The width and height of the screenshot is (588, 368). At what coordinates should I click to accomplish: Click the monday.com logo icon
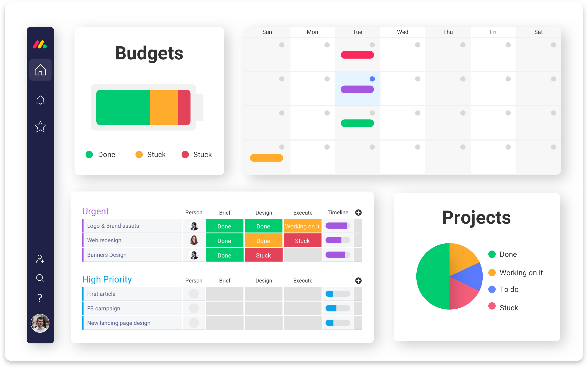tap(40, 45)
